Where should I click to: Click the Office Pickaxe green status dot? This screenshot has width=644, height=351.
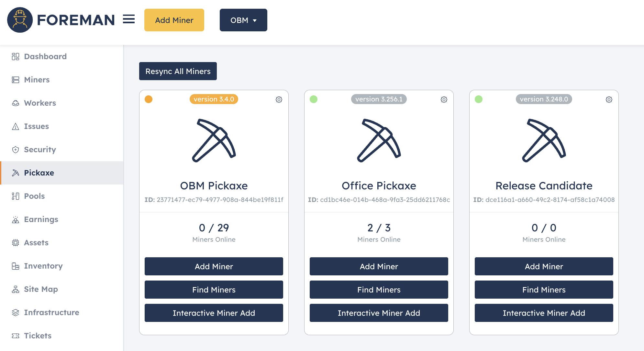tap(314, 99)
